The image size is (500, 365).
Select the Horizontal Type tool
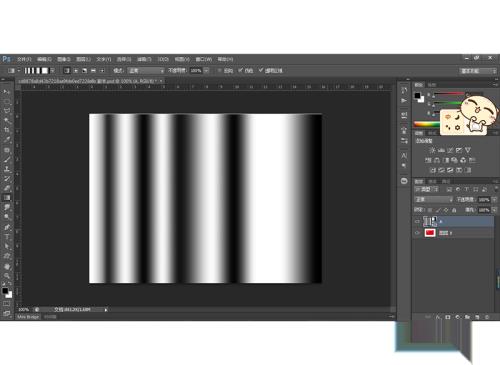(7, 237)
